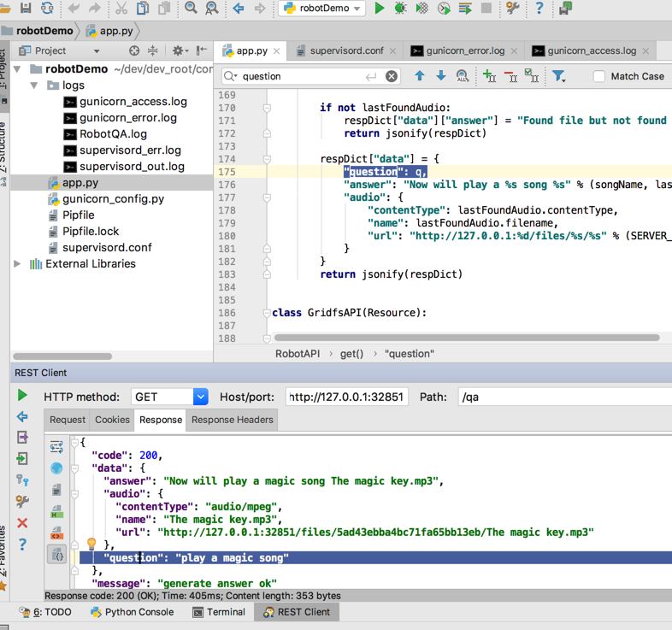The width and height of the screenshot is (672, 630).
Task: Open the HTTP method GET dropdown
Action: point(200,397)
